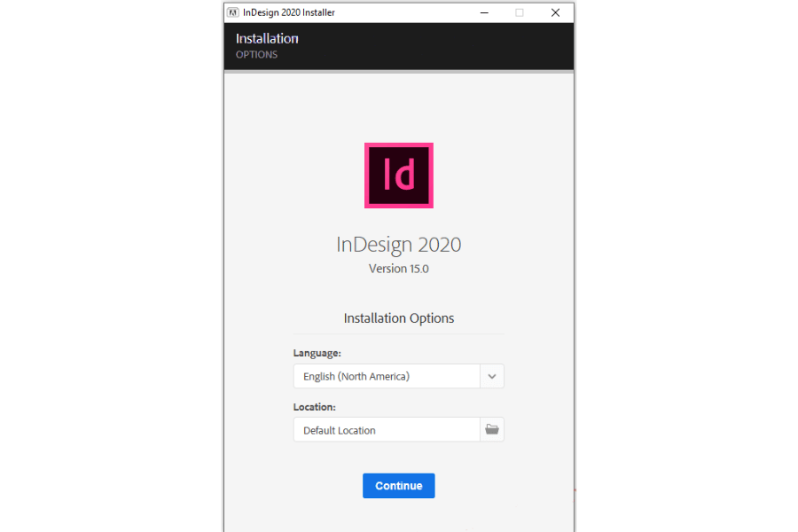Viewport: 798px width, 532px height.
Task: Browse for install location via folder icon
Action: tap(492, 430)
